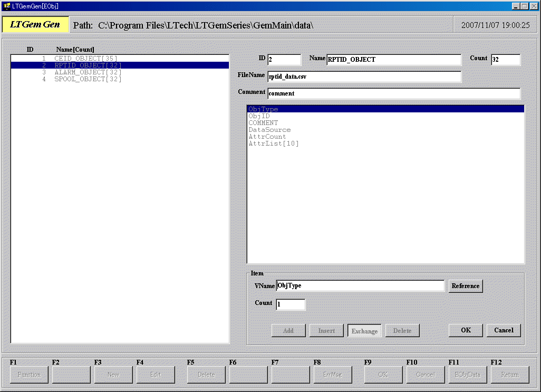The height and width of the screenshot is (392, 541).
Task: Click the Comment input field
Action: coord(393,93)
